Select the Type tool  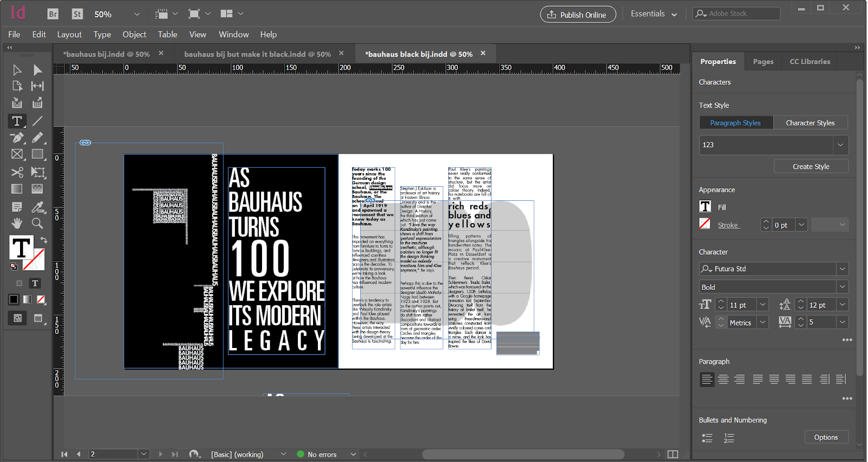tap(17, 121)
